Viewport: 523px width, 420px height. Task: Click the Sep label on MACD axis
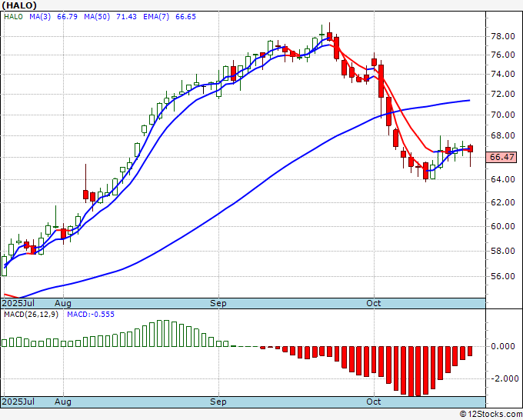point(218,402)
